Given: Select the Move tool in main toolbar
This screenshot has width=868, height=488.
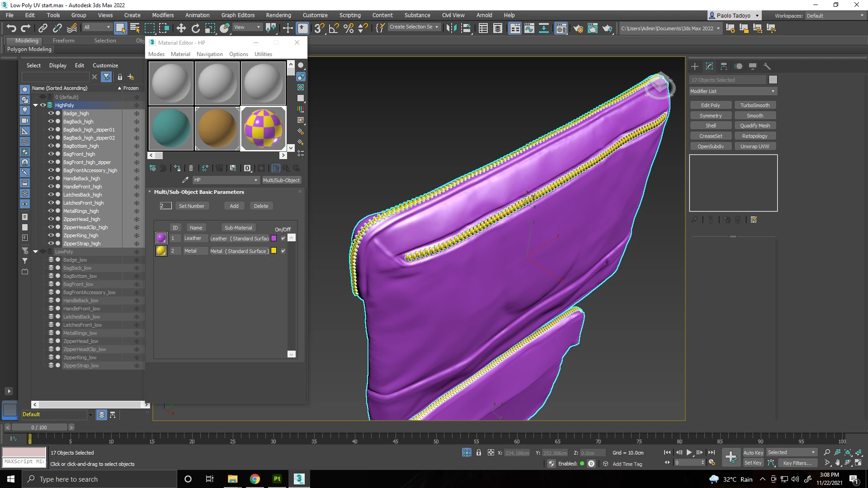Looking at the screenshot, I should (181, 28).
